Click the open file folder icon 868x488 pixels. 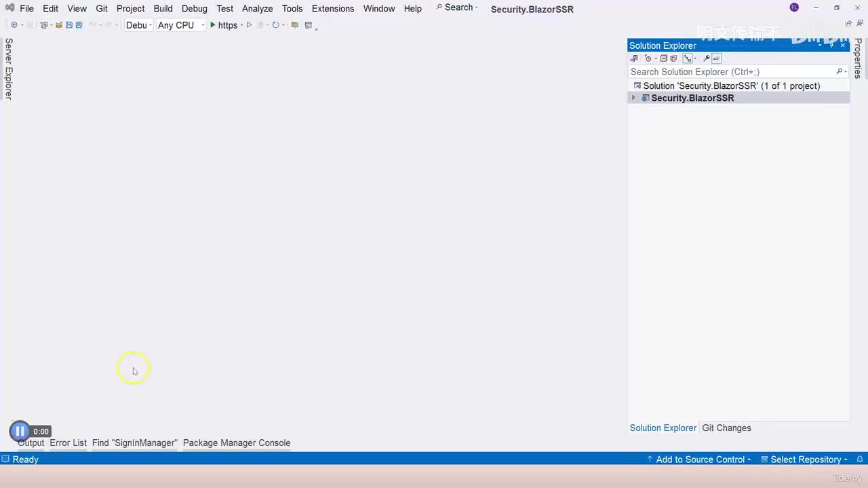click(59, 25)
